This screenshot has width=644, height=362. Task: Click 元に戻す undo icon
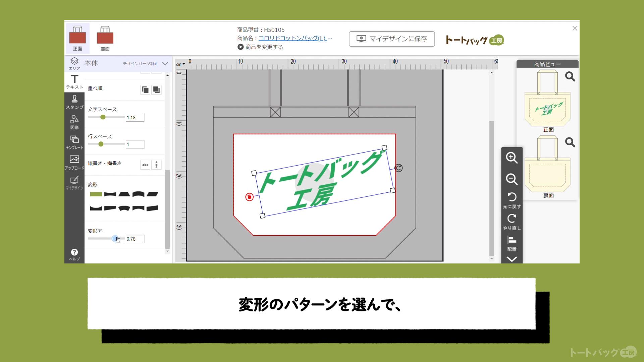point(512,200)
